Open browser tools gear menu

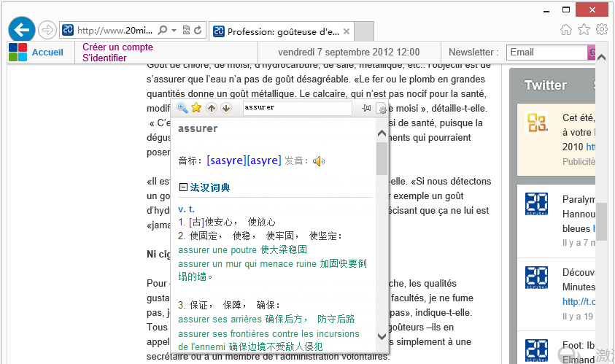click(x=602, y=29)
